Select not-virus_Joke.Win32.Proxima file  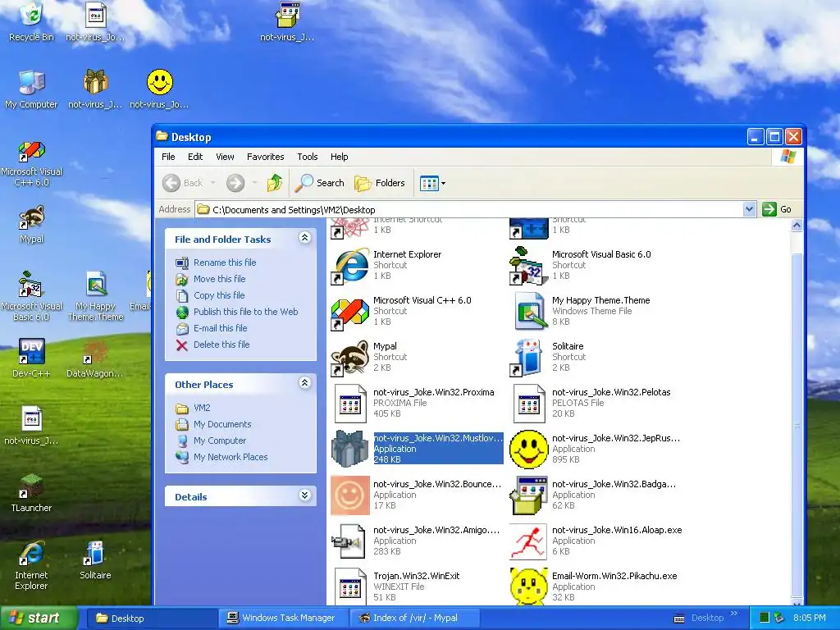point(413,403)
